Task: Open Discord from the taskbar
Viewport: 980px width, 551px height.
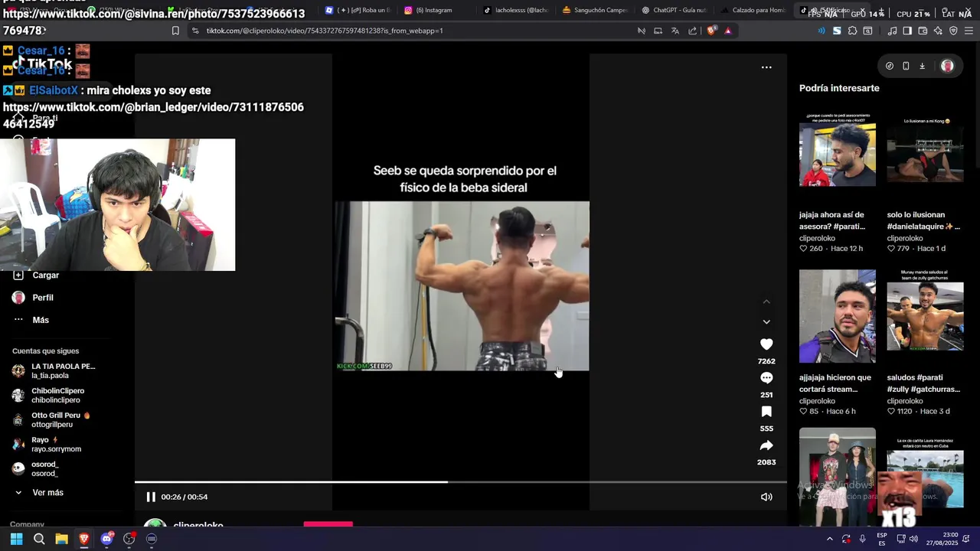Action: pos(106,539)
